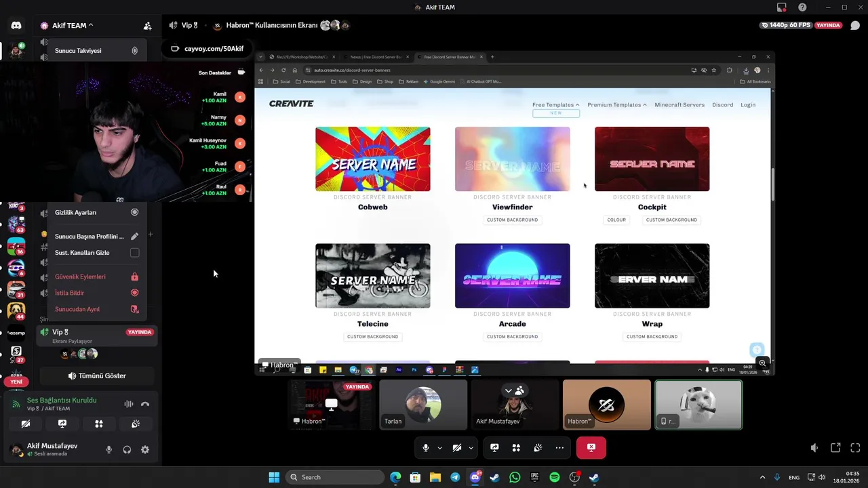Open activities icon in voice panel
This screenshot has width=868, height=488.
tap(99, 424)
